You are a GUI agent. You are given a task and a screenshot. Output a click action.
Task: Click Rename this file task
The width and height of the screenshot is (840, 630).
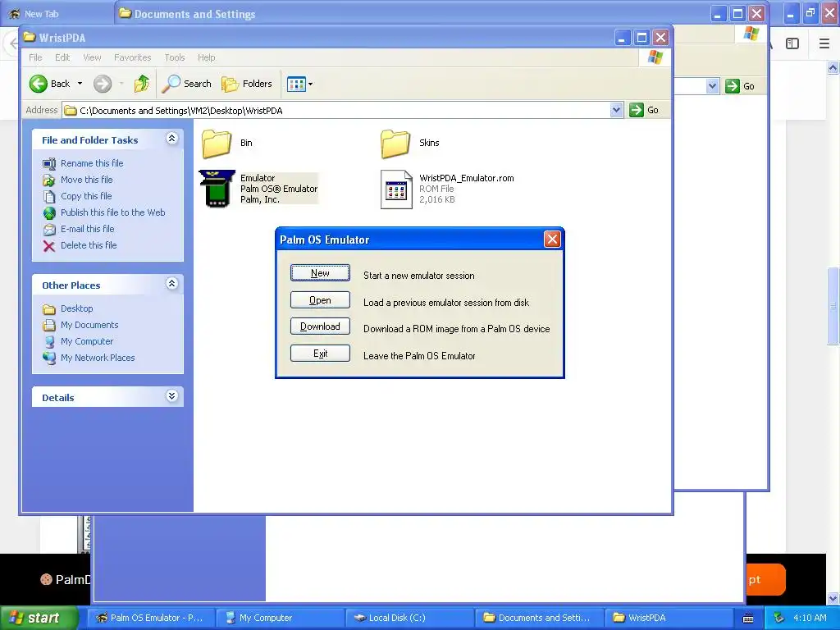[x=92, y=163]
